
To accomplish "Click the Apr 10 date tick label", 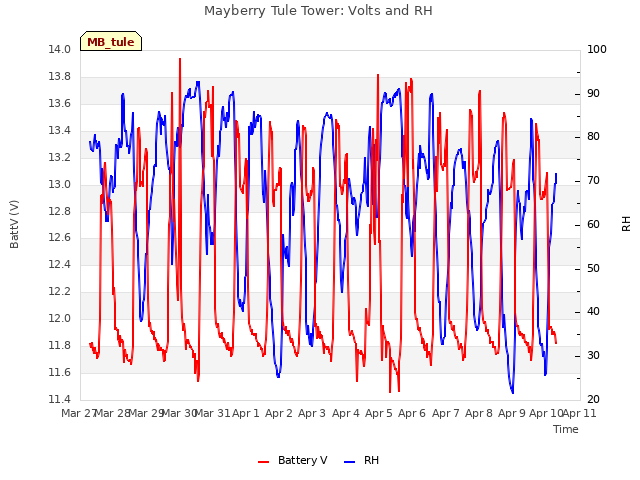I will [546, 413].
